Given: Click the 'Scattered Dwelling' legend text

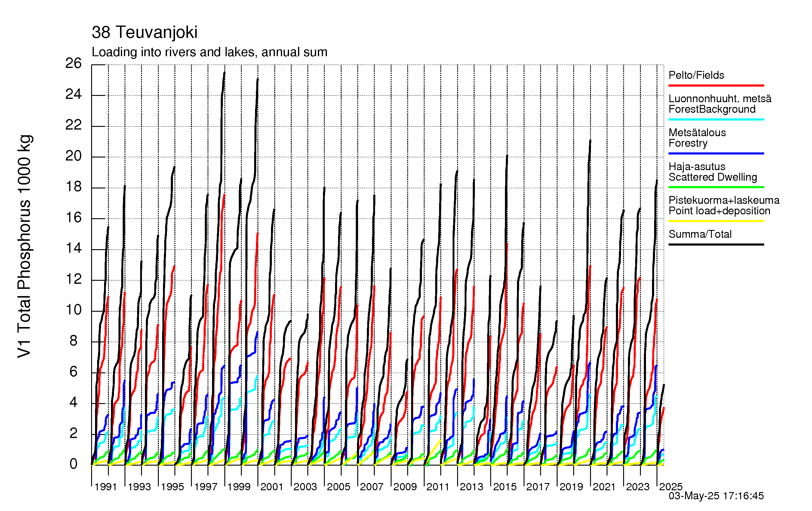Looking at the screenshot, I should pyautogui.click(x=712, y=177).
